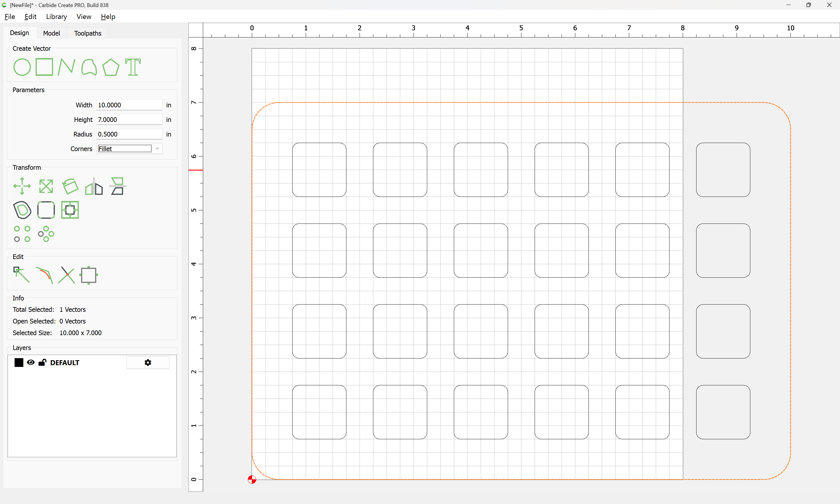
Task: Click the red zero-point origin marker
Action: point(252,480)
